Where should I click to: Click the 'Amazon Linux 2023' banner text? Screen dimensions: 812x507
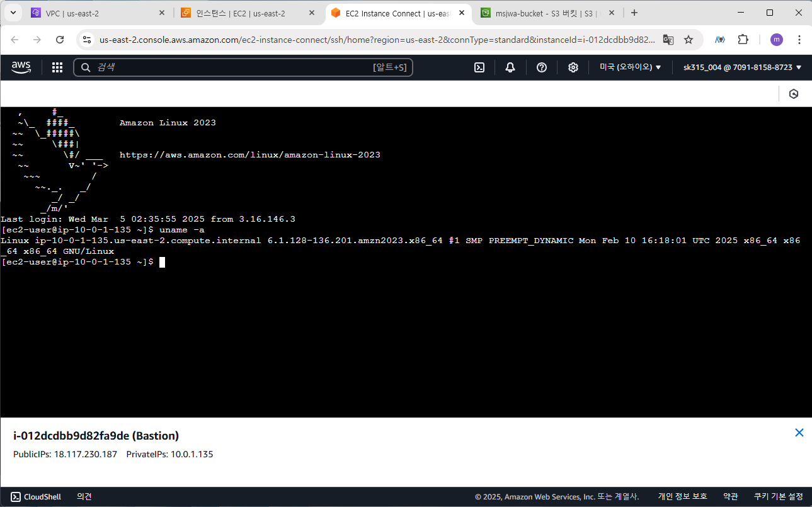[168, 123]
